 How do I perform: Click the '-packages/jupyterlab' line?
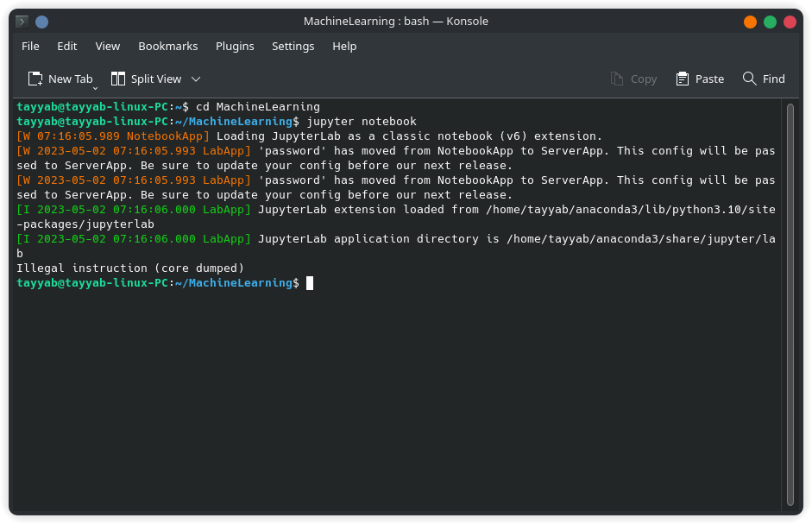[x=85, y=224]
